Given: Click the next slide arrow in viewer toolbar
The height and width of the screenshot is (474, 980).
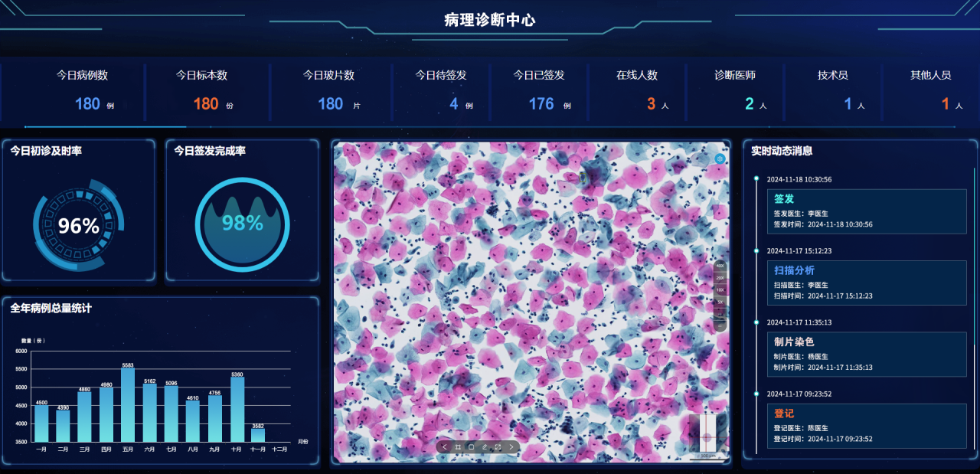Looking at the screenshot, I should click(511, 447).
